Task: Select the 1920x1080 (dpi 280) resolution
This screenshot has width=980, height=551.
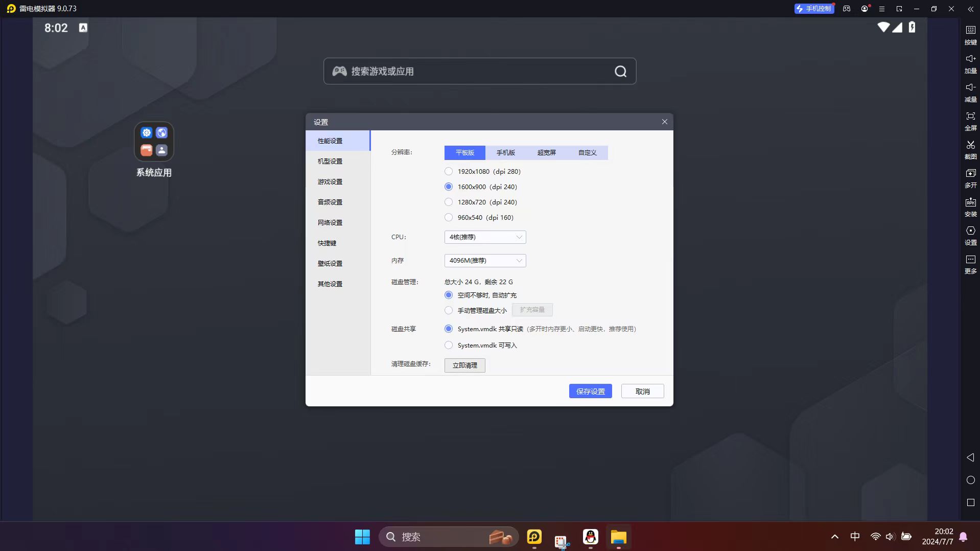Action: coord(449,171)
